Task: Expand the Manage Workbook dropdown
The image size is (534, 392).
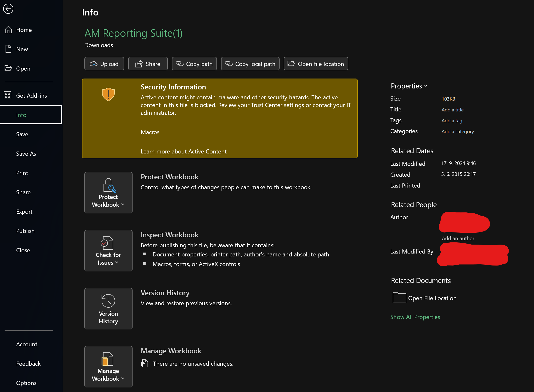Action: point(108,367)
